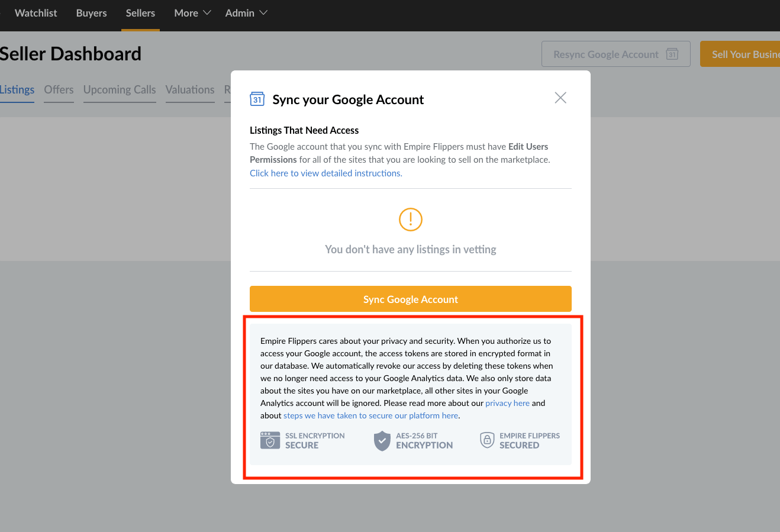Click the Empire Flippers Secured lock icon
Screen dimensions: 780x532
point(487,440)
